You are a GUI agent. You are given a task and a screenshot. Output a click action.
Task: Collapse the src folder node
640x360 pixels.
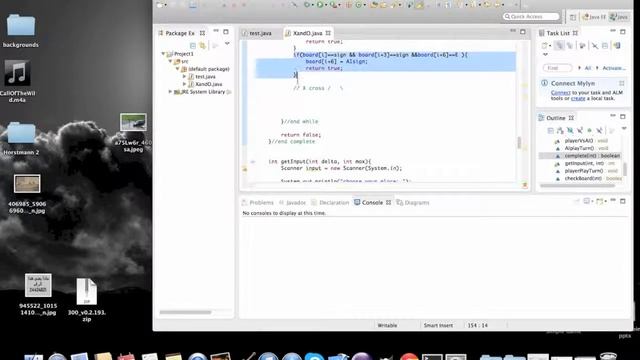click(171, 61)
